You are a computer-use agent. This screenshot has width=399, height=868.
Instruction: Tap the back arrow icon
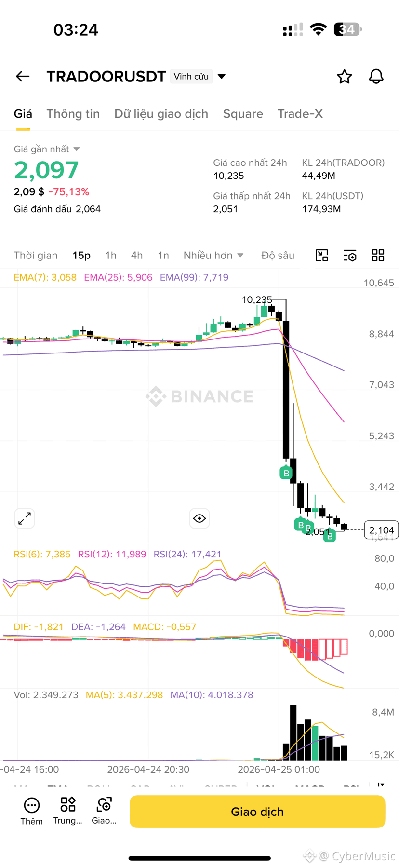pos(23,76)
